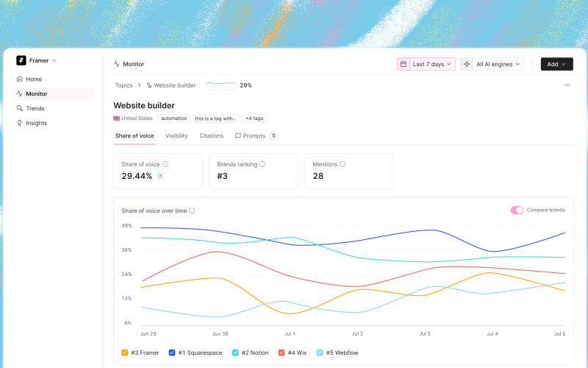Switch to the Visibility tab
Image resolution: width=588 pixels, height=368 pixels.
tap(176, 136)
